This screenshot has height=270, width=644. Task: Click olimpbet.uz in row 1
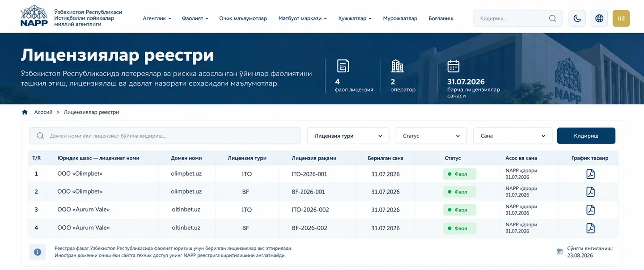pyautogui.click(x=186, y=174)
